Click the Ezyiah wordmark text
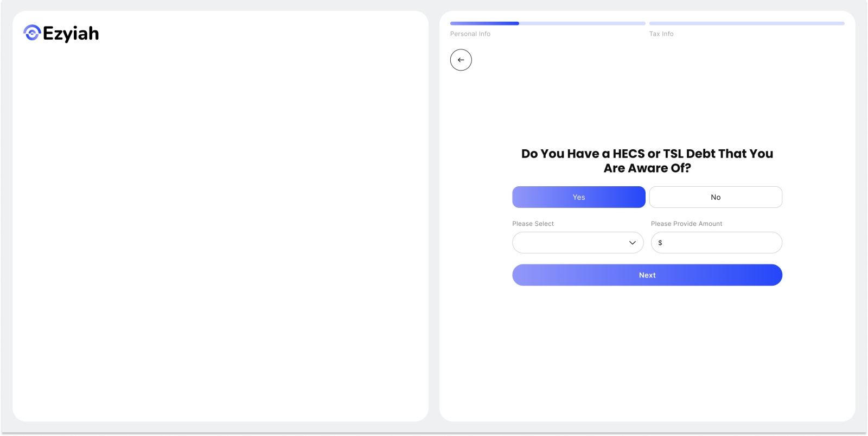 [71, 34]
